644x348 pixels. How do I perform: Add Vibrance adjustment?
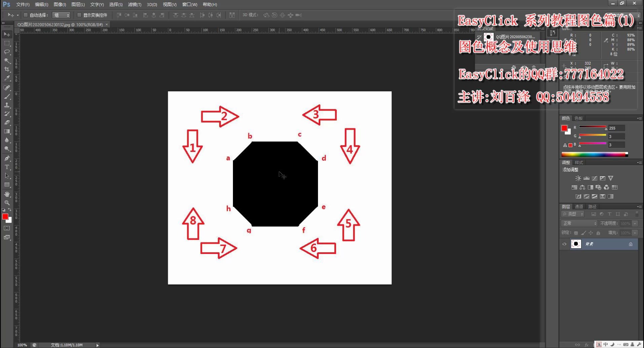[x=610, y=178]
